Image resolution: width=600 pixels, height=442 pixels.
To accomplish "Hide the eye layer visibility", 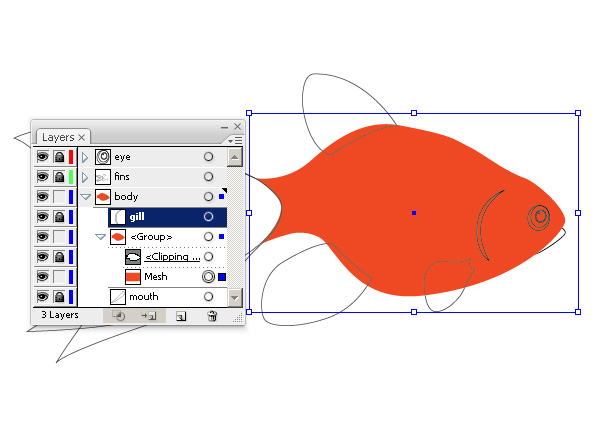I will pos(42,157).
